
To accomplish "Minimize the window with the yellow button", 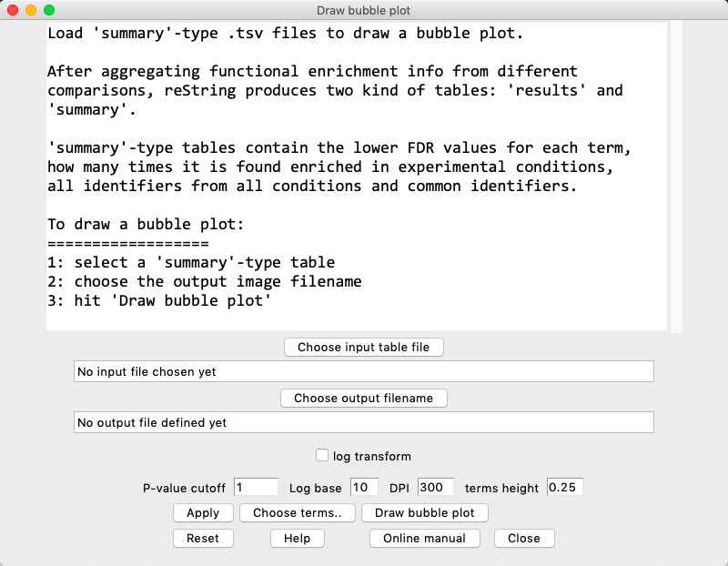I will tap(31, 10).
